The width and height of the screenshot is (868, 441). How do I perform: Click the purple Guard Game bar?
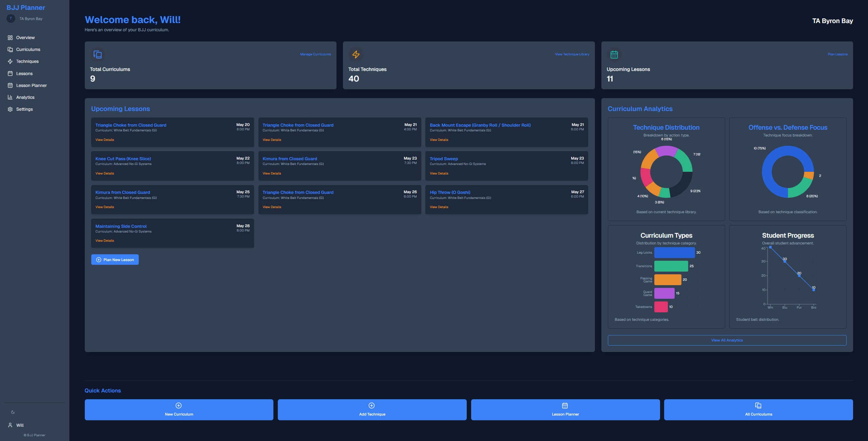[664, 293]
